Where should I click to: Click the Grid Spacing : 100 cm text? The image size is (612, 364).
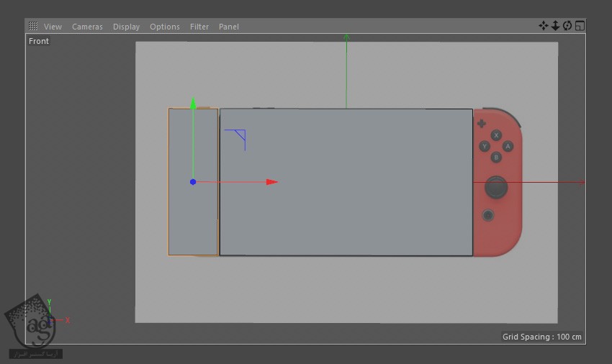click(x=541, y=336)
